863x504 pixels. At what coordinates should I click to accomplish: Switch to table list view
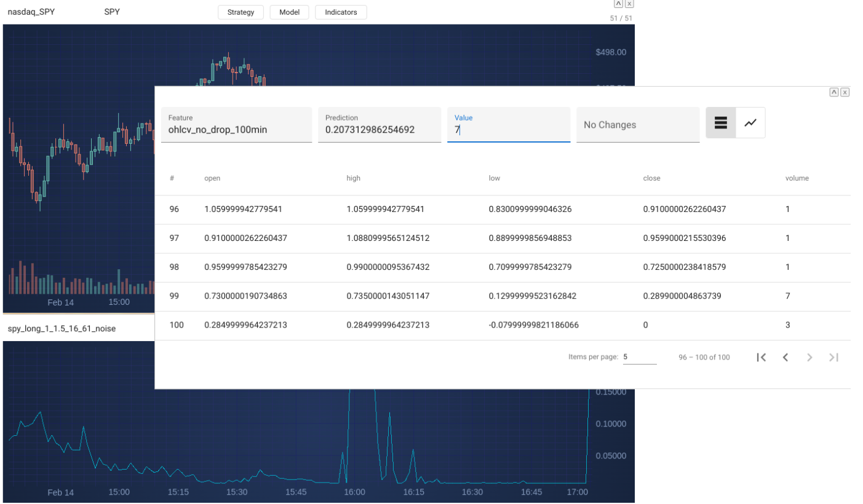721,123
